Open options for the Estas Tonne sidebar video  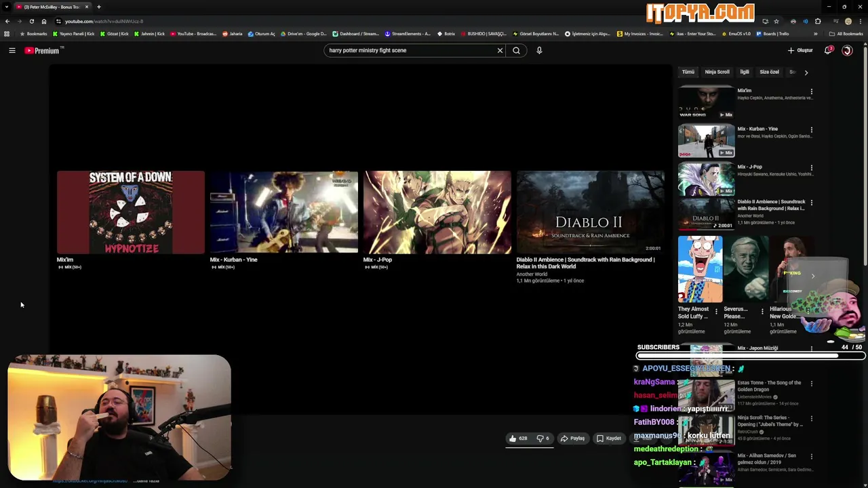click(812, 384)
